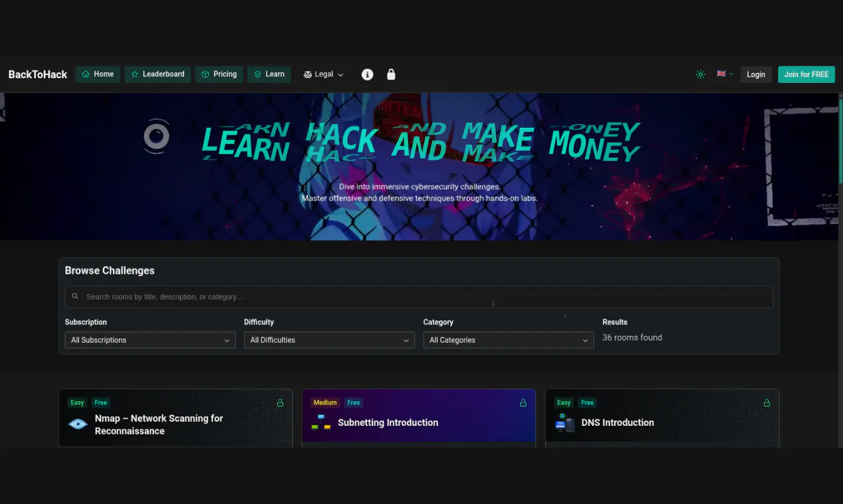
Task: Click the scales icon beside Legal
Action: [x=307, y=74]
